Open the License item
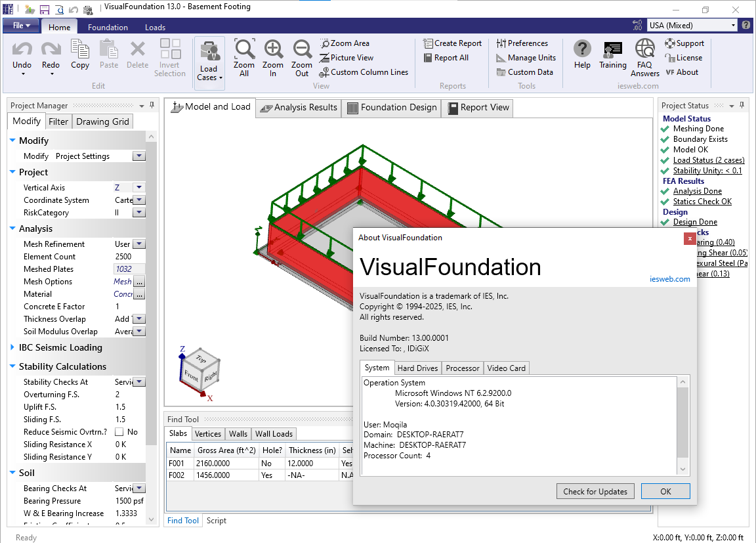Viewport: 756px width, 543px height. click(x=684, y=58)
